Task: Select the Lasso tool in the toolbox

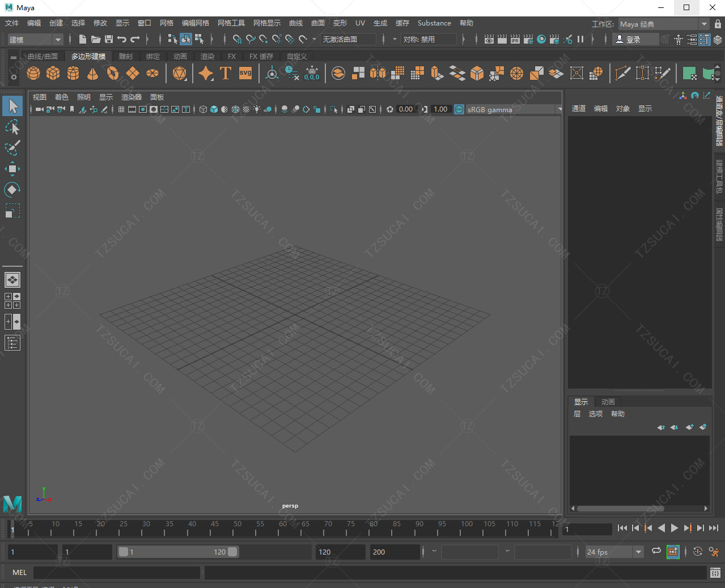Action: click(x=12, y=127)
